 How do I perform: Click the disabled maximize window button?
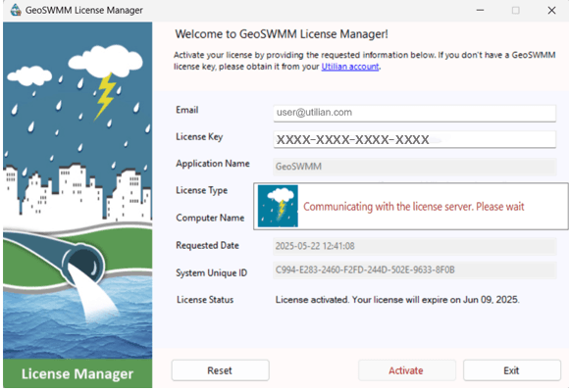pos(516,10)
